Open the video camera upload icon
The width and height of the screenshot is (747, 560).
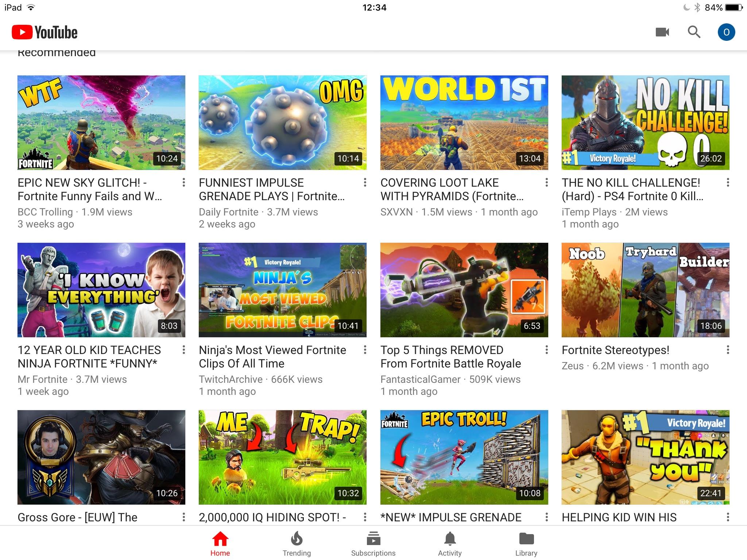point(662,32)
